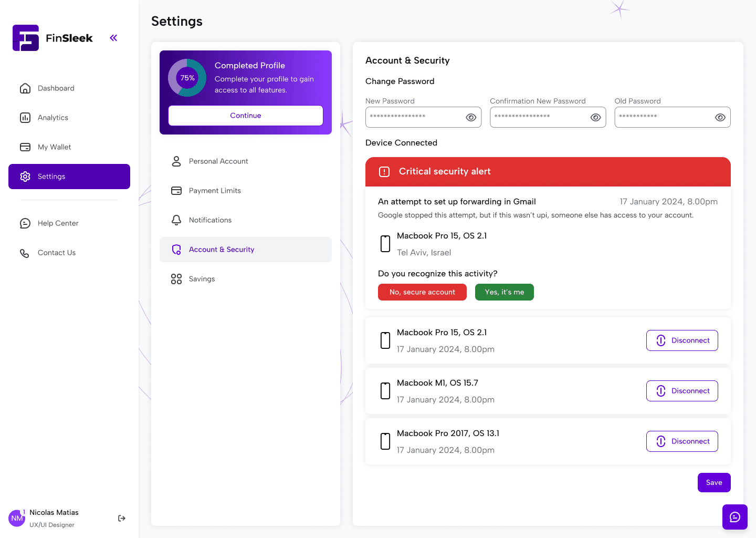Screen dimensions: 756x538
Task: Show the New Password field text
Action: click(471, 117)
